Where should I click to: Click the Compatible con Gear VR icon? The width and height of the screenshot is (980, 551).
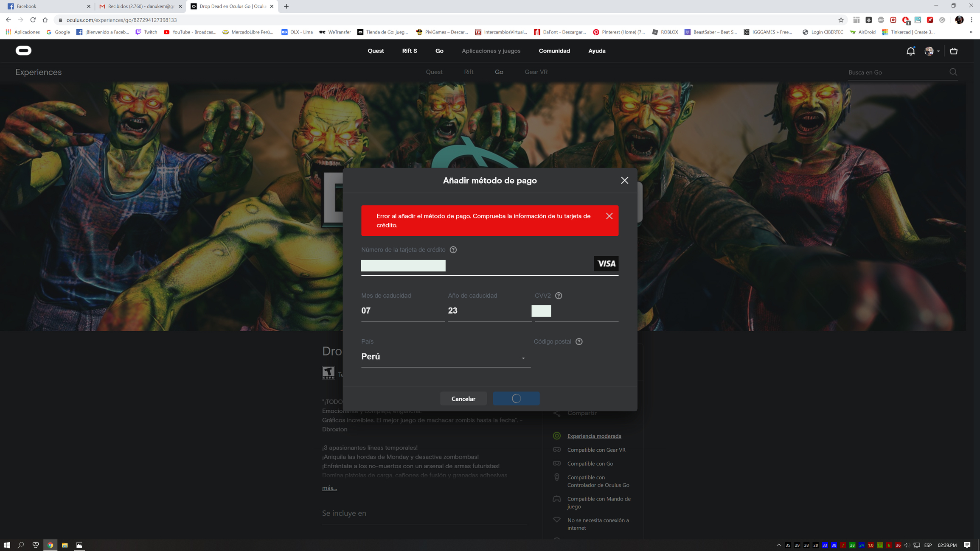(557, 450)
